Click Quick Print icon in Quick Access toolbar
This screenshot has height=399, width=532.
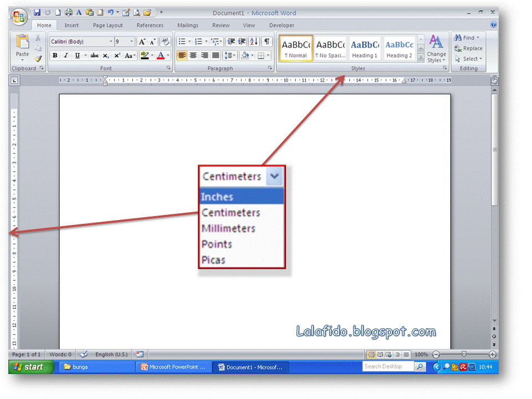click(x=69, y=13)
